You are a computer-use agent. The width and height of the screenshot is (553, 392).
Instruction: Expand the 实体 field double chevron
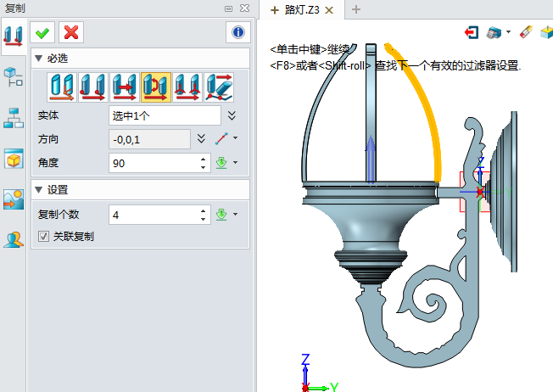tap(232, 115)
